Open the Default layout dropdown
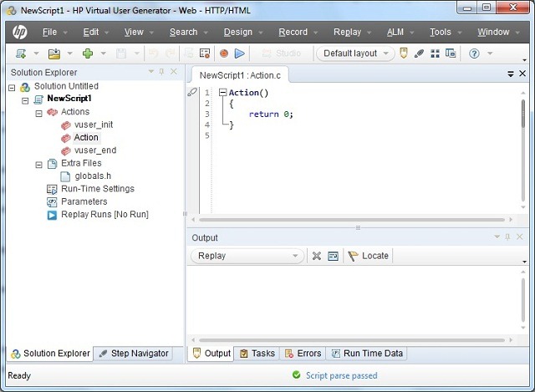The height and width of the screenshot is (392, 535). 355,53
